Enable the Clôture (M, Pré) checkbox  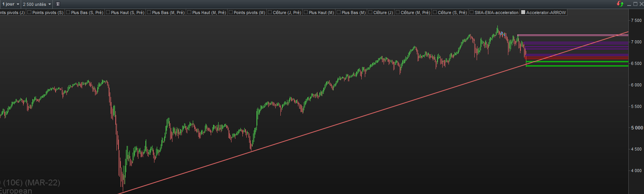click(398, 13)
